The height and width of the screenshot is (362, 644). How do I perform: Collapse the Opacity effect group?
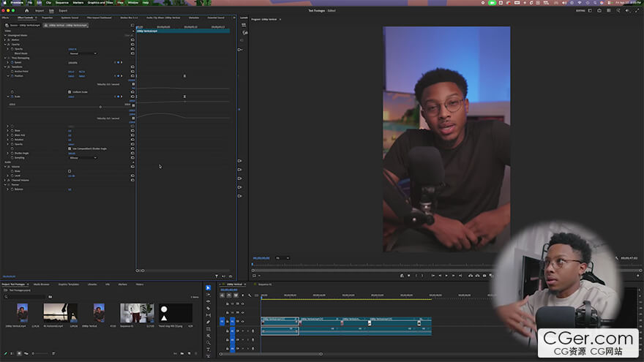click(x=5, y=45)
